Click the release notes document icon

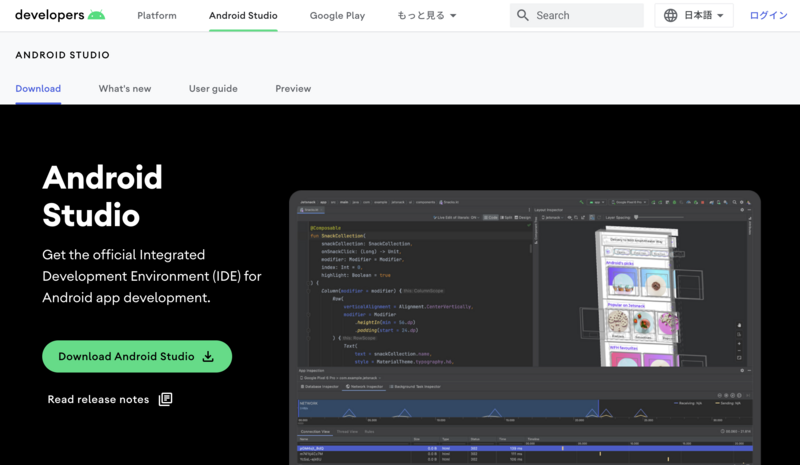pos(165,399)
